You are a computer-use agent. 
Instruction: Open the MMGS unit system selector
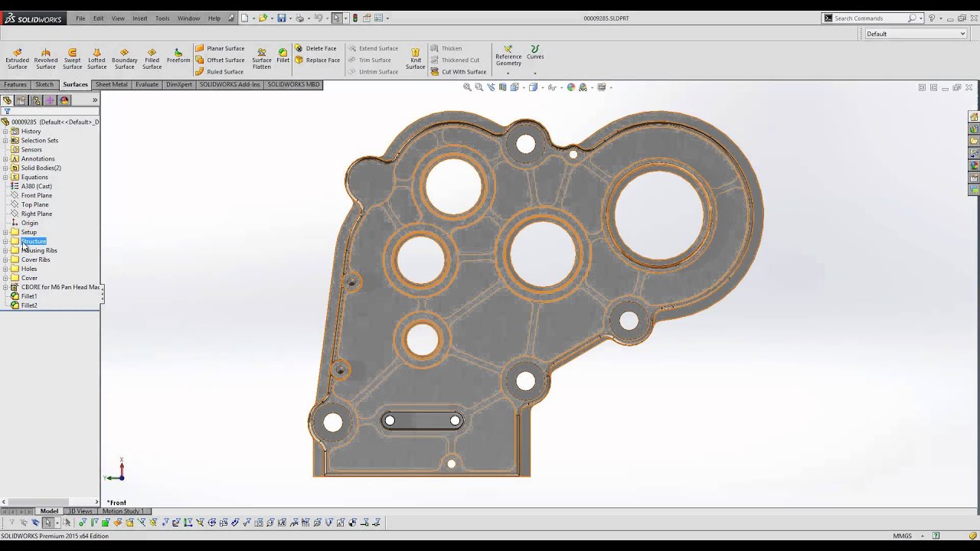click(x=907, y=536)
